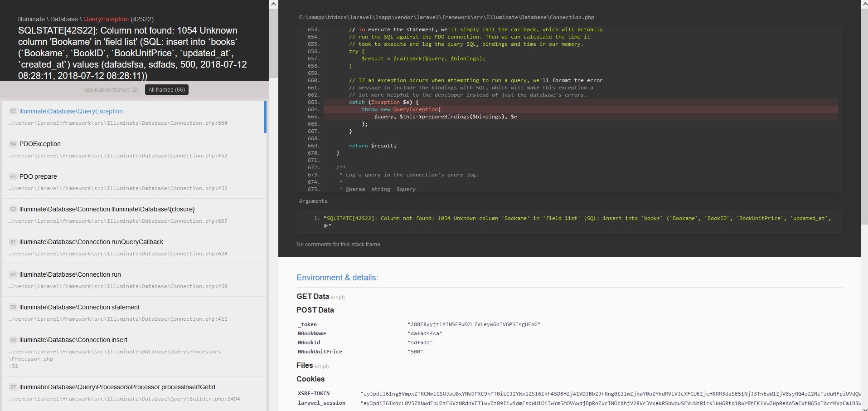Click the Environment & details heading

coord(337,278)
